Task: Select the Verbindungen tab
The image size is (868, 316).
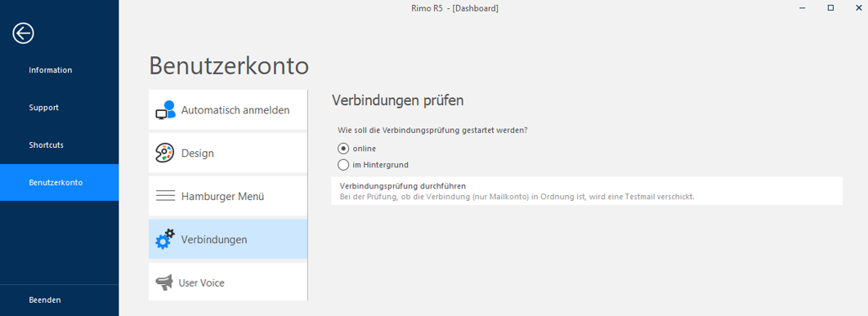Action: [227, 239]
